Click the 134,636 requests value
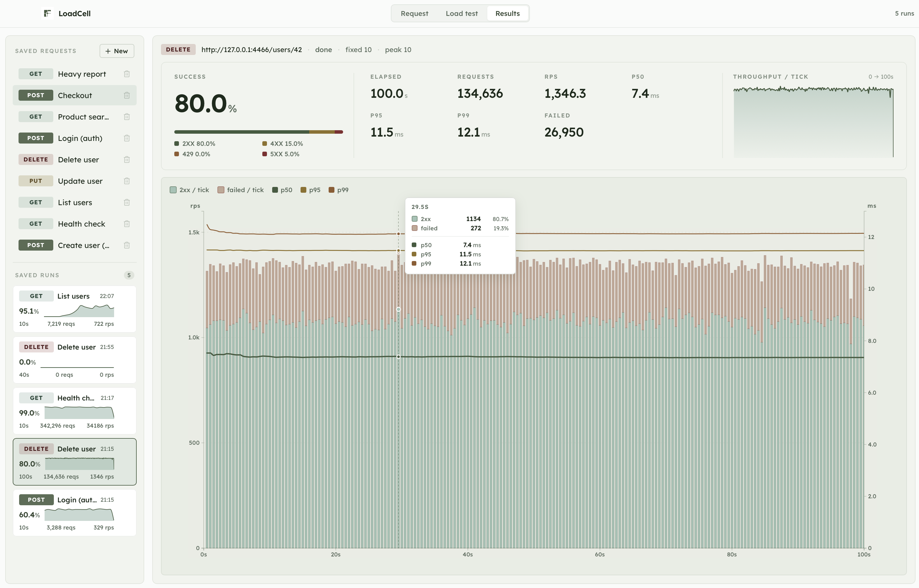This screenshot has height=588, width=919. coord(480,93)
